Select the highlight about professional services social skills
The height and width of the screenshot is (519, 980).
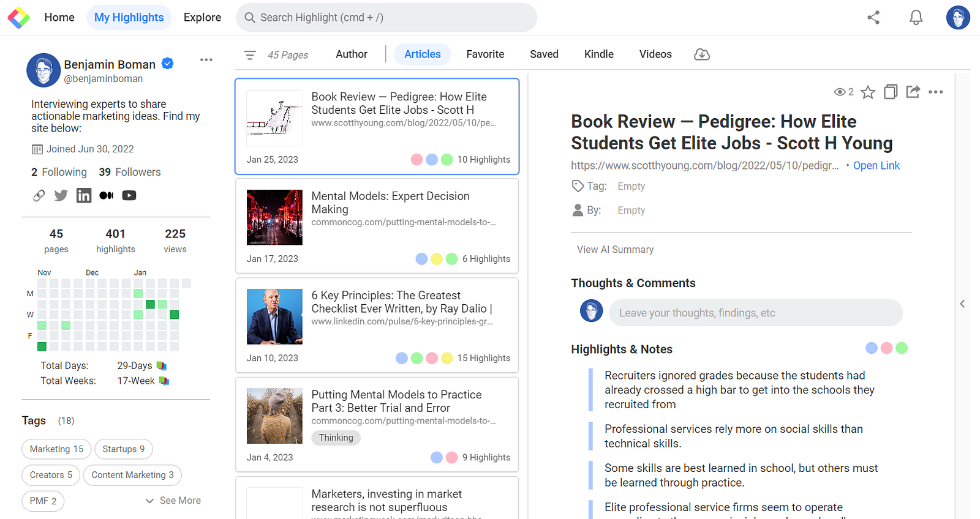click(x=734, y=436)
